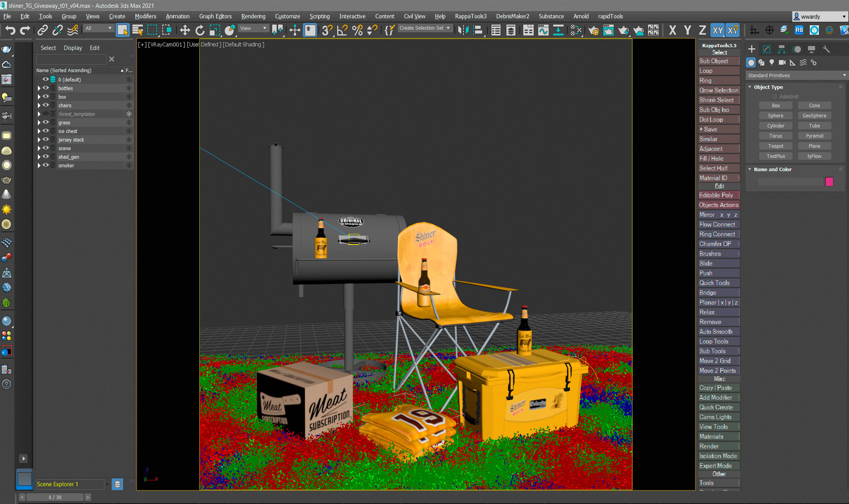The height and width of the screenshot is (504, 849).
Task: Restrict to XY plane constraint
Action: click(718, 30)
